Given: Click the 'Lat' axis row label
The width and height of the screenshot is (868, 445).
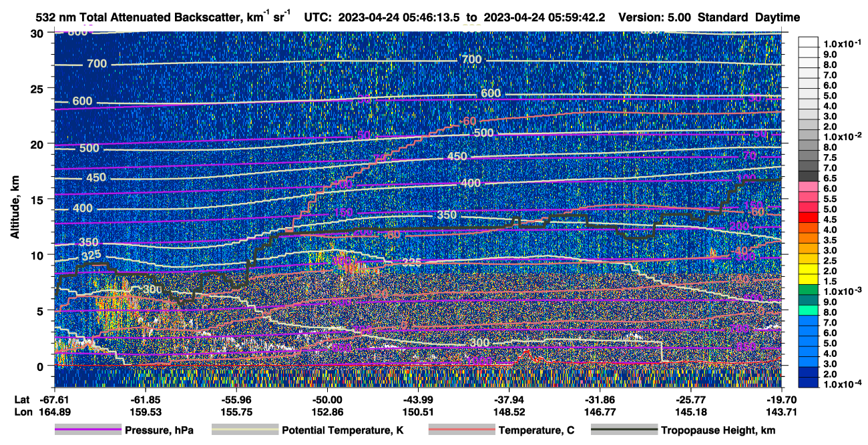Looking at the screenshot, I should tap(21, 399).
